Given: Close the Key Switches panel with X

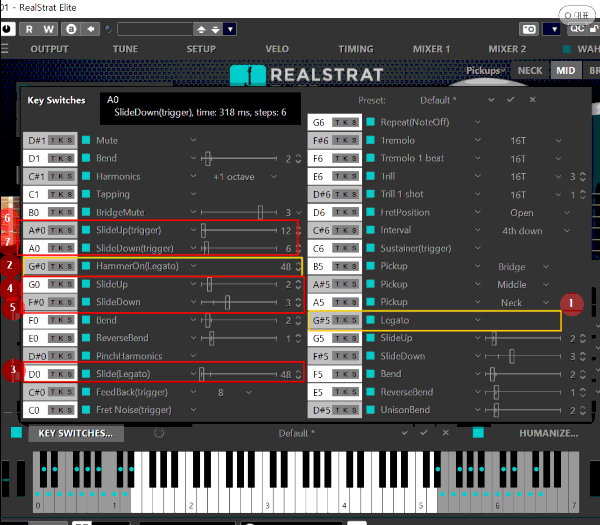Looking at the screenshot, I should (532, 99).
